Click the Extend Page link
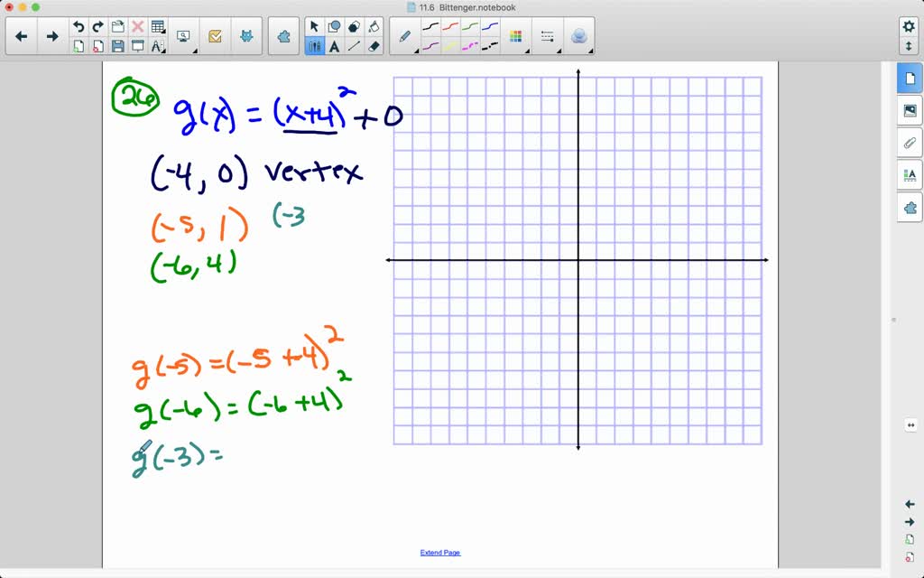This screenshot has width=924, height=578. point(439,552)
